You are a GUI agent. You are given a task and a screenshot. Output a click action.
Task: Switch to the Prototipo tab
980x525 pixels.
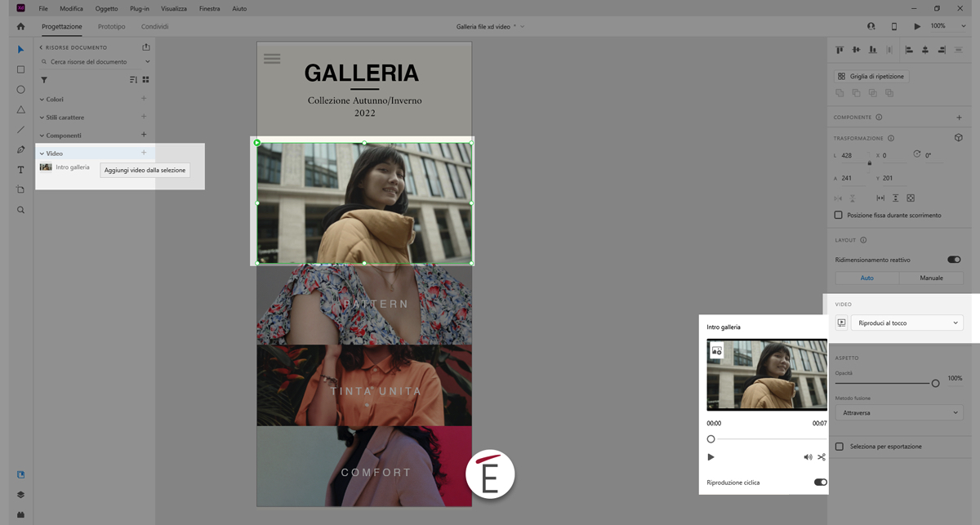click(112, 26)
